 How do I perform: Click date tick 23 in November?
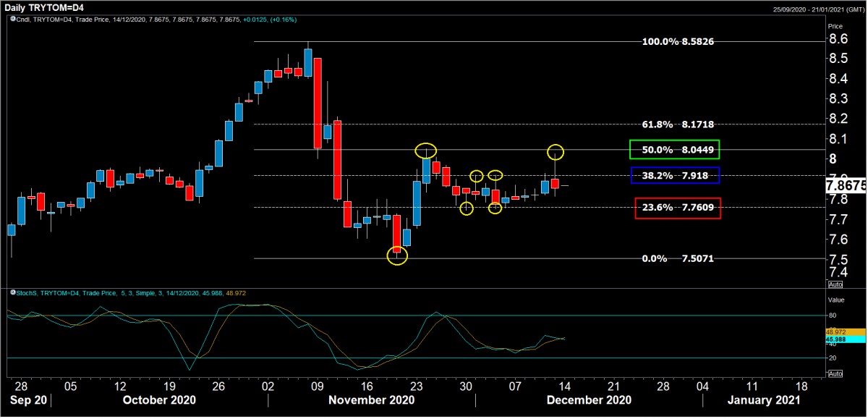[x=415, y=386]
